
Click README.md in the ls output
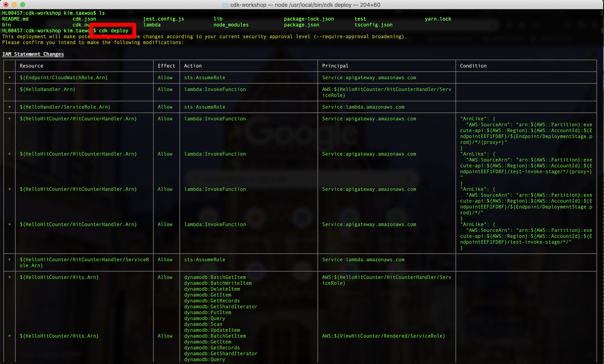point(15,19)
